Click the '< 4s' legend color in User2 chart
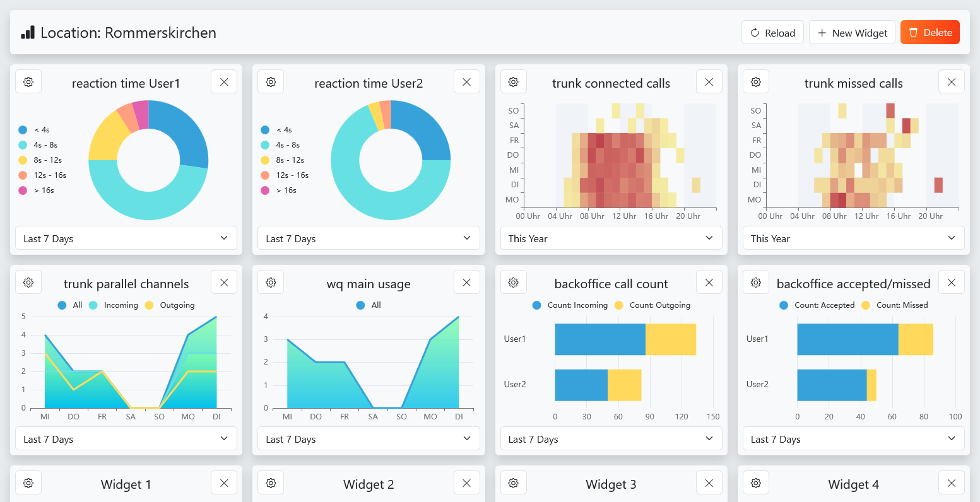The image size is (980, 502). click(265, 130)
